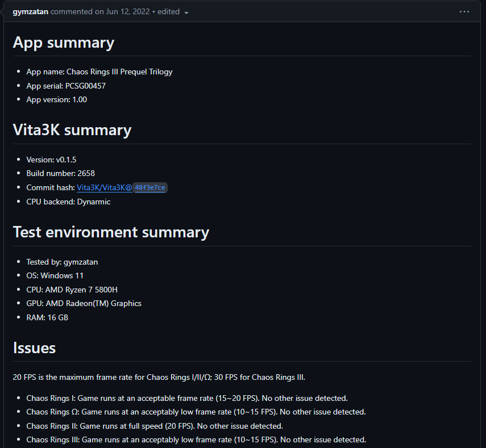Open commit hash 48f3e7ce badge
The width and height of the screenshot is (486, 448).
tap(150, 187)
